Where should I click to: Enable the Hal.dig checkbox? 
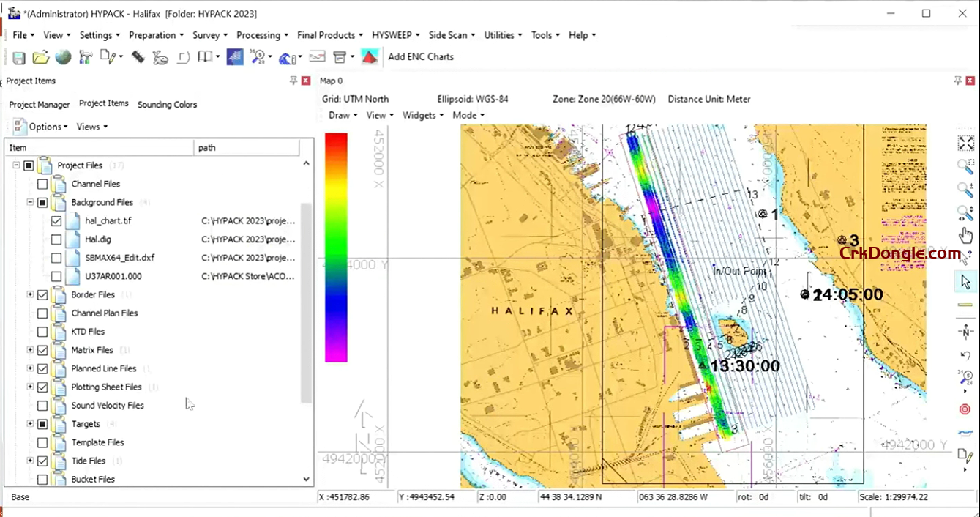click(56, 239)
